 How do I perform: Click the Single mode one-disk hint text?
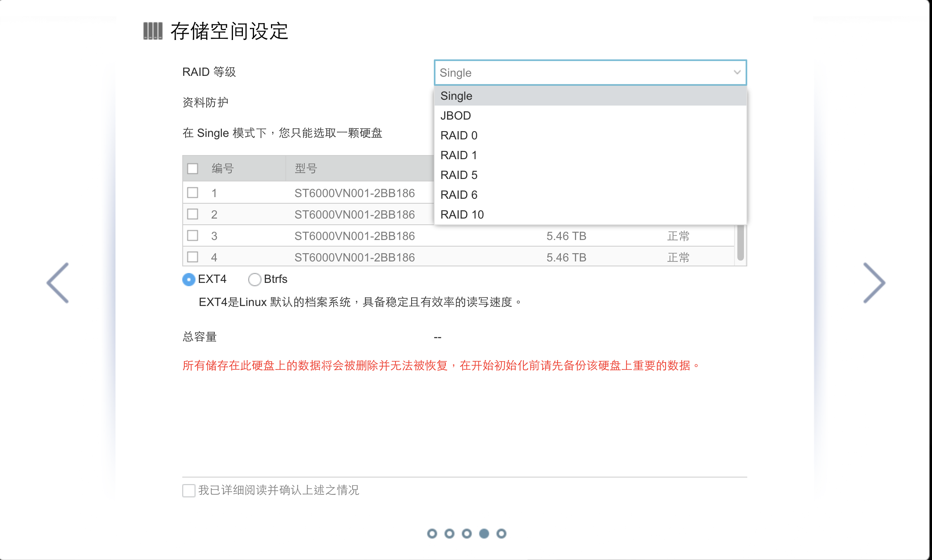tap(282, 133)
